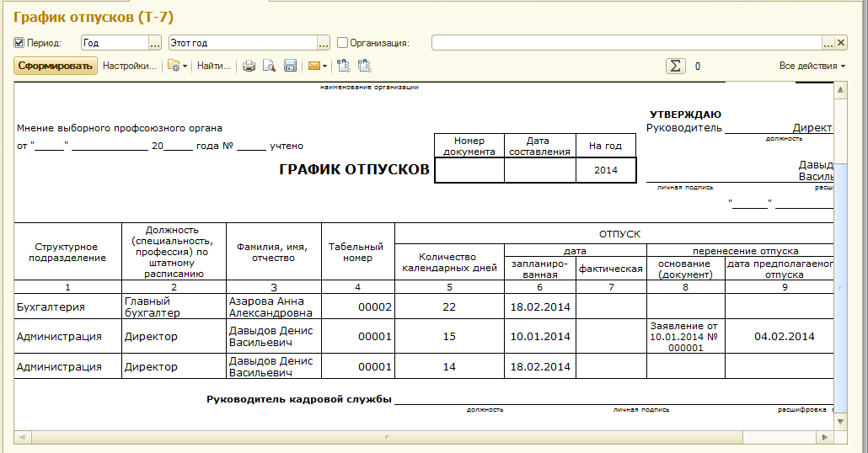This screenshot has height=453, width=868.
Task: Select proposed date cell 04.02.2014
Action: pos(779,336)
